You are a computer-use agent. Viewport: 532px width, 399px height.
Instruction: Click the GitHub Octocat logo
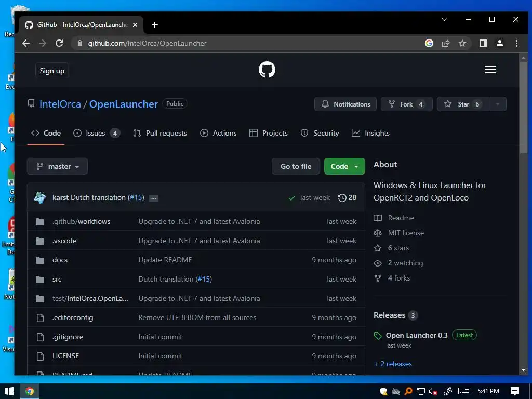click(x=267, y=70)
